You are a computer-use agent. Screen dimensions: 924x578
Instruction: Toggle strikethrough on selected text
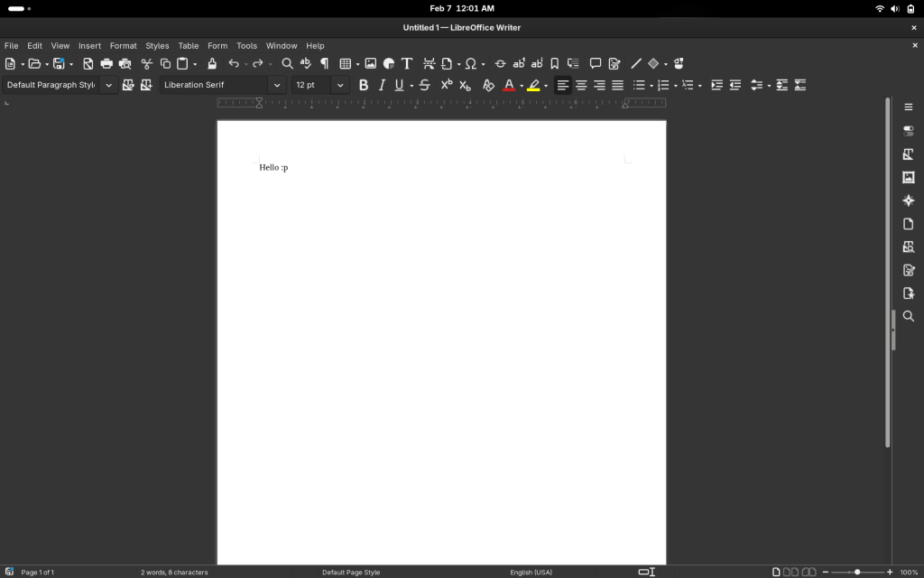point(424,85)
